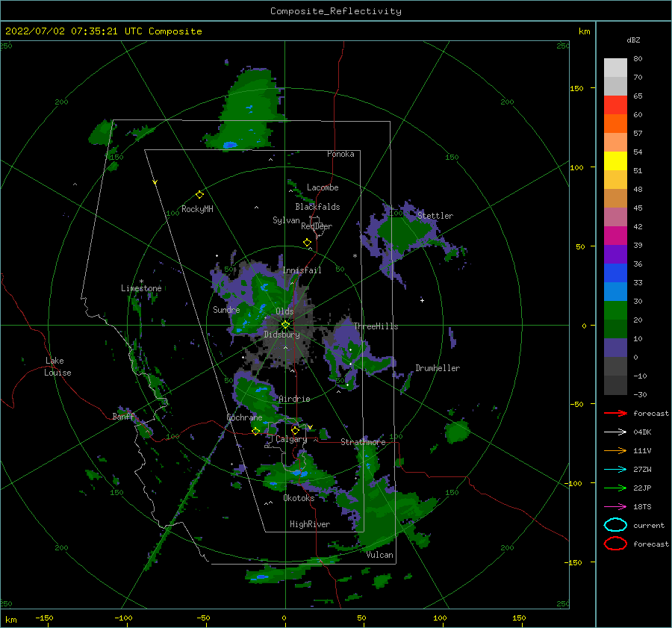The width and height of the screenshot is (672, 628).
Task: Click the RedDeer city label
Action: tap(317, 226)
